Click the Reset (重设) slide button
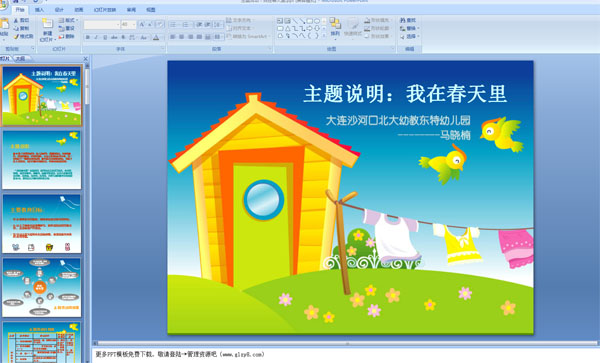This screenshot has height=363, width=600. click(x=67, y=28)
